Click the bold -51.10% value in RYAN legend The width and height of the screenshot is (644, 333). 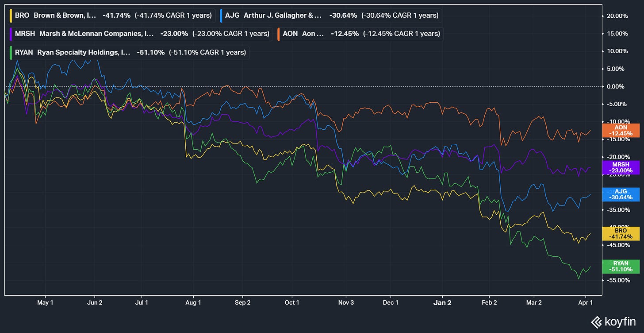point(151,52)
